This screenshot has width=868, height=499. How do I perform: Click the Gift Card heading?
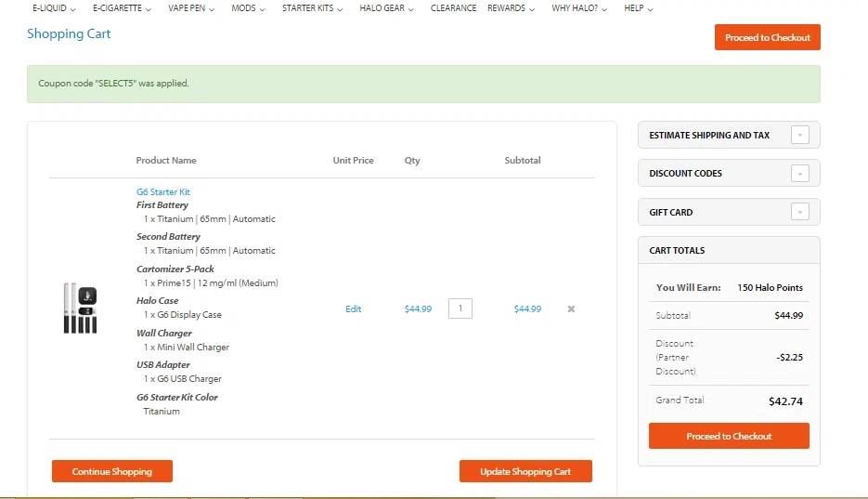(x=670, y=212)
